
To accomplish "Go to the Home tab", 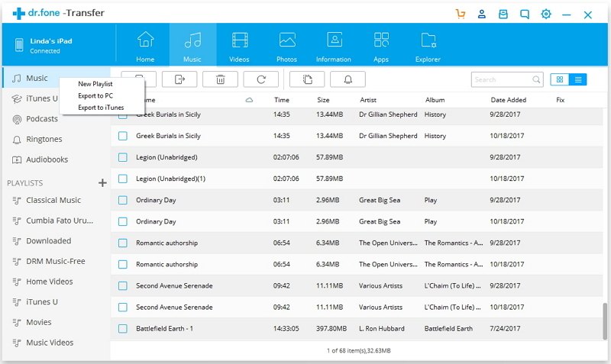I will tap(145, 47).
